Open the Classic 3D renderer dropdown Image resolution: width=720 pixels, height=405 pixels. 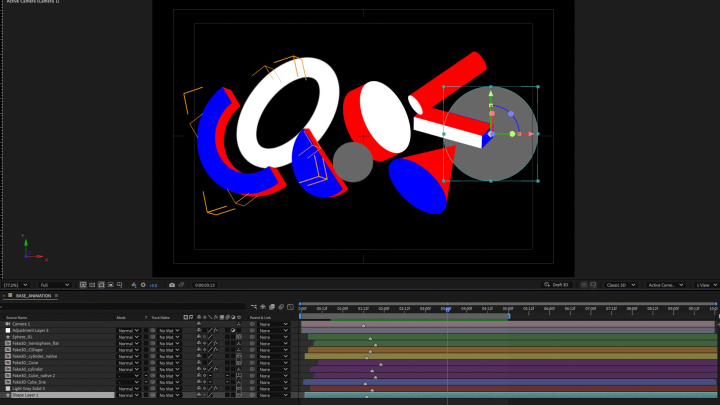click(x=622, y=285)
